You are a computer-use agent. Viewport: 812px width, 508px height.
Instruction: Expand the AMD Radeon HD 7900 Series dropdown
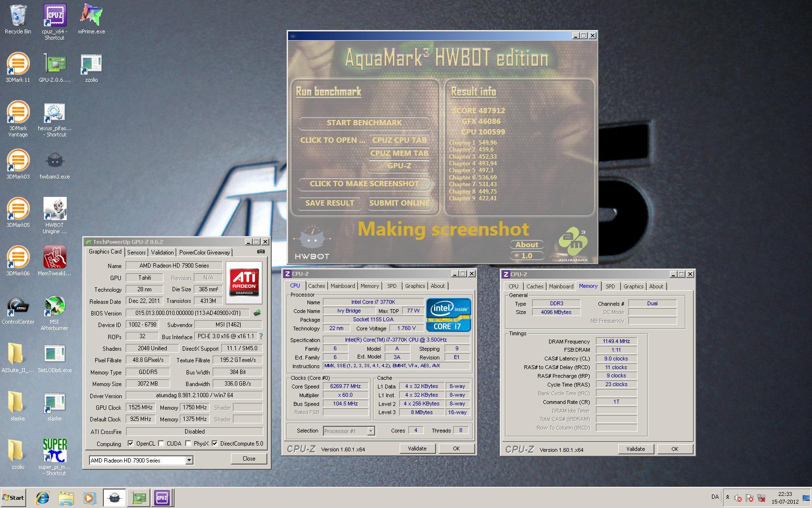tap(189, 460)
